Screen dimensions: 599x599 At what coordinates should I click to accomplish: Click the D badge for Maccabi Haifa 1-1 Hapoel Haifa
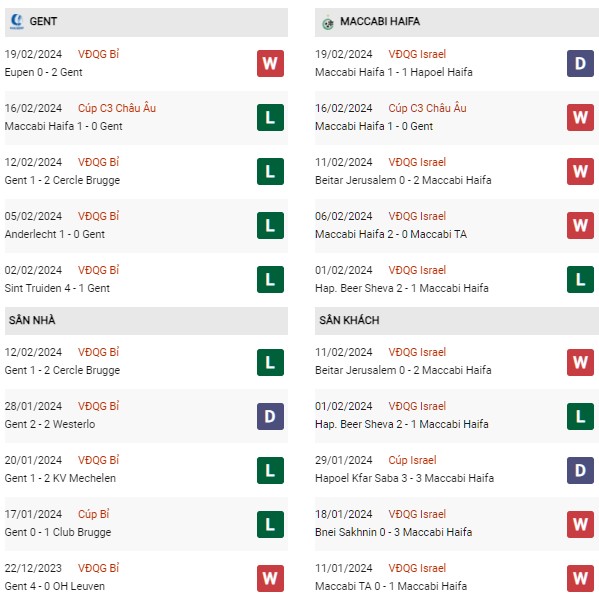(580, 63)
